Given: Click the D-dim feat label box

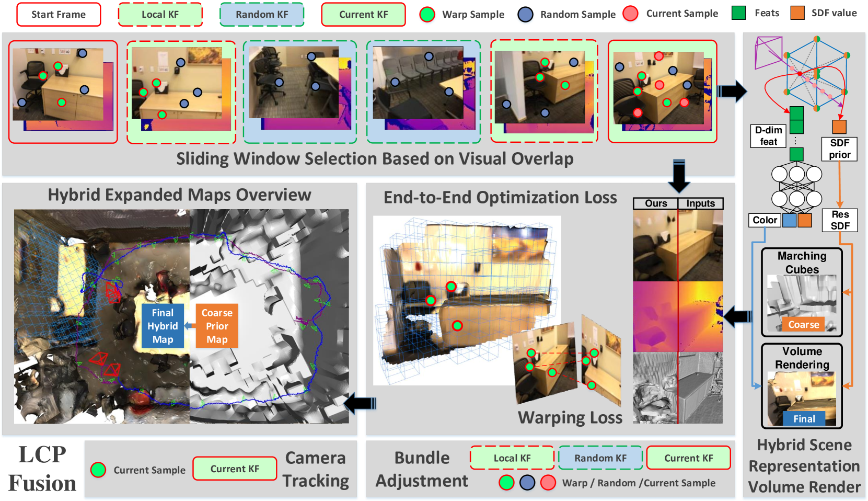Looking at the screenshot, I should (769, 136).
